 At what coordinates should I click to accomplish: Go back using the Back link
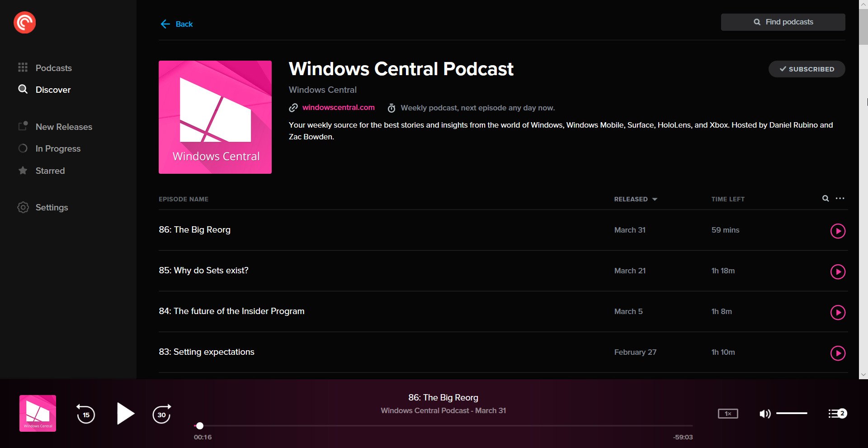177,24
